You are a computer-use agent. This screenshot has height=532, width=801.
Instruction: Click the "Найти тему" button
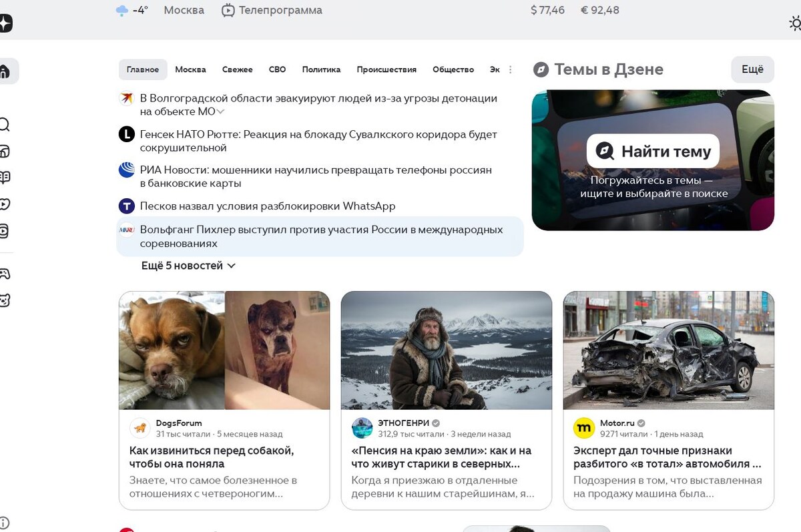click(x=652, y=152)
